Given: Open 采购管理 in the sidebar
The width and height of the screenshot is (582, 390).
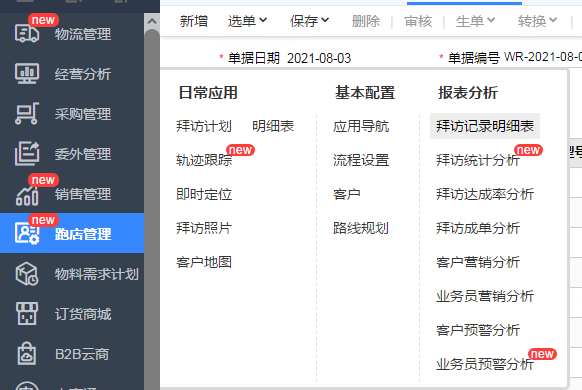Looking at the screenshot, I should click(x=83, y=114).
